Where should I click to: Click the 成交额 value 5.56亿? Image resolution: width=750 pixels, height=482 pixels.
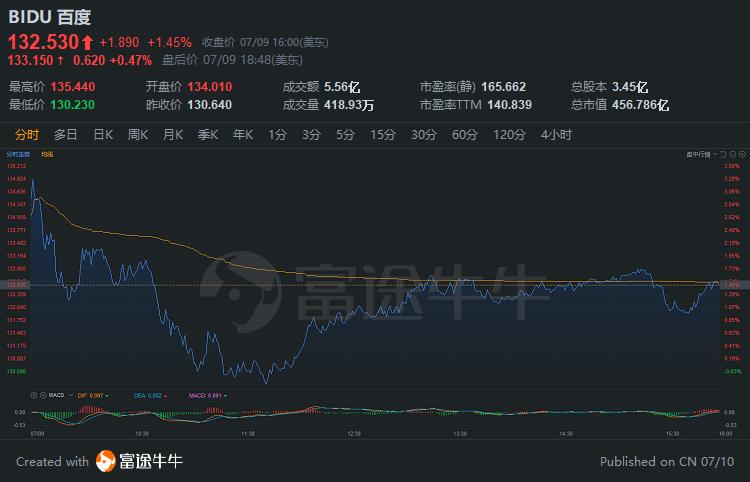coord(342,87)
